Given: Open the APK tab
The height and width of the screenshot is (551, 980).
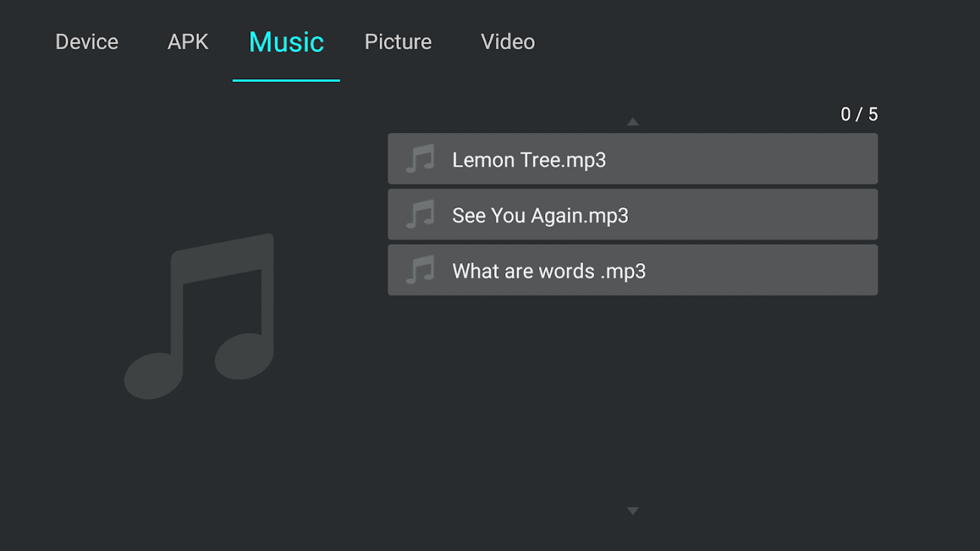Looking at the screenshot, I should coord(188,42).
